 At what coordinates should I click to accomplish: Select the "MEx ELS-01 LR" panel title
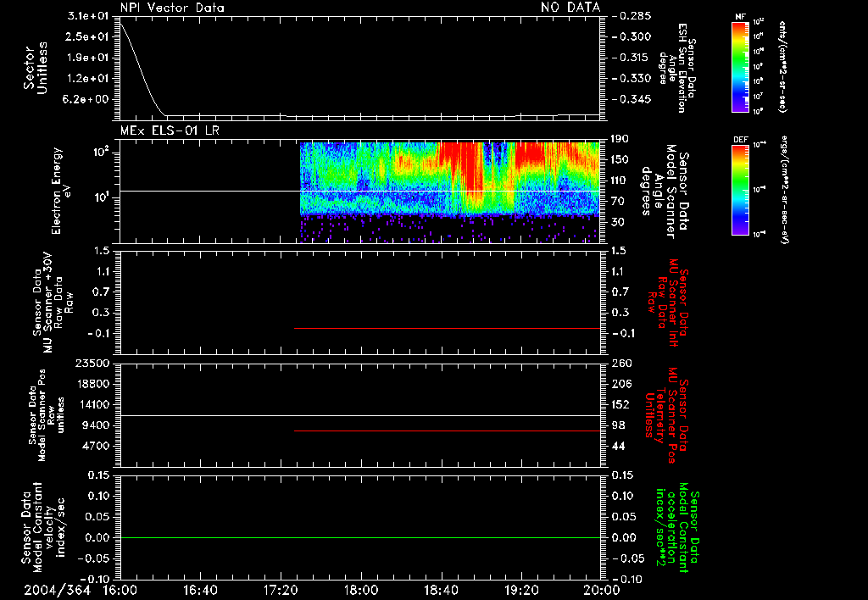170,131
